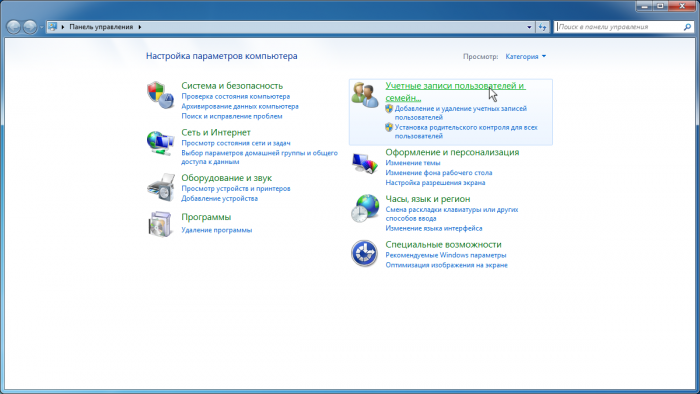This screenshot has width=700, height=394.
Task: Open the address bar history dropdown arrow
Action: [529, 27]
